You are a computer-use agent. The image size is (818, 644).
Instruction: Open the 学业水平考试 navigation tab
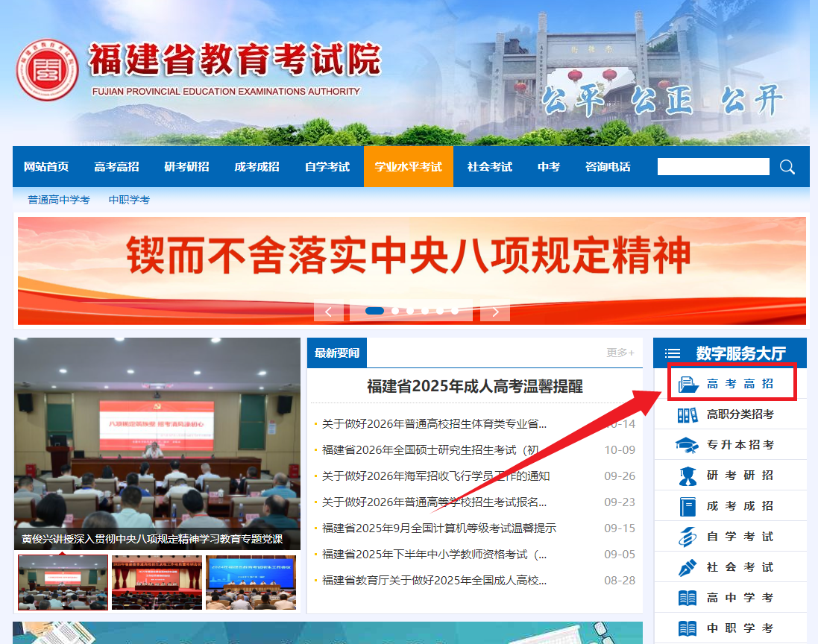(x=408, y=167)
